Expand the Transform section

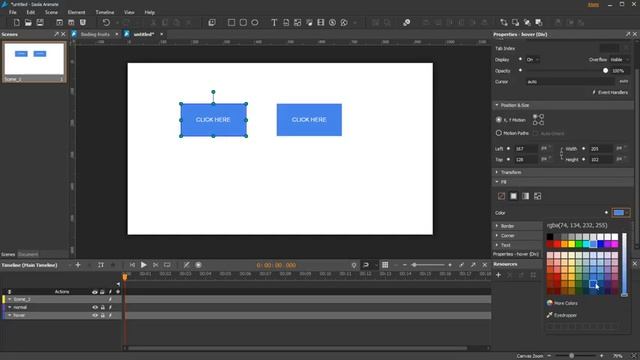point(497,172)
